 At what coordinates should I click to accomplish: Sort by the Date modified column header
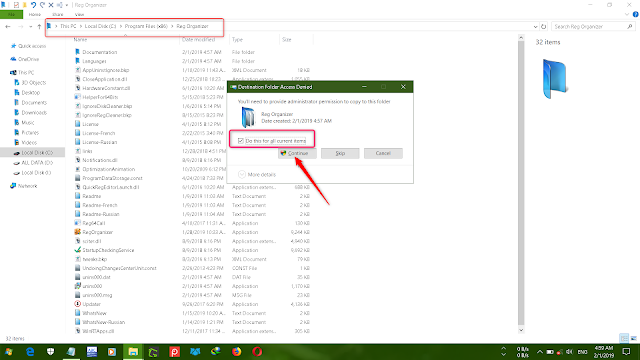tap(198, 40)
